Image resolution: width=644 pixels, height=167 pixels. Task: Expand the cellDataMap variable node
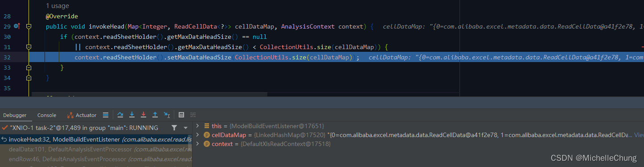198,135
